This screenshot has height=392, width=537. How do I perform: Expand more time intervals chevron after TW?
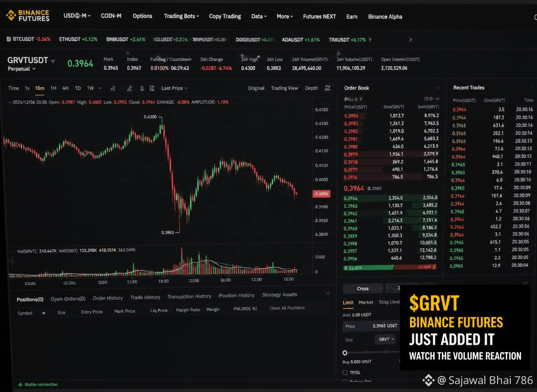(100, 88)
